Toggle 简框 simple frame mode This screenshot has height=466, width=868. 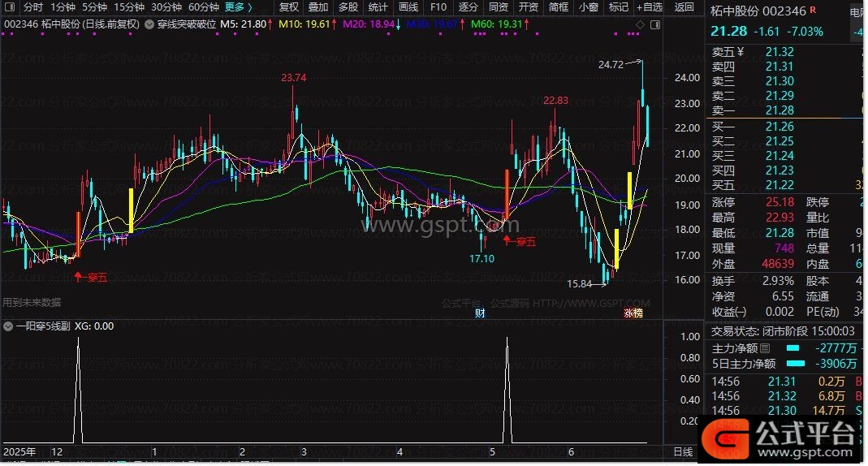[x=559, y=7]
